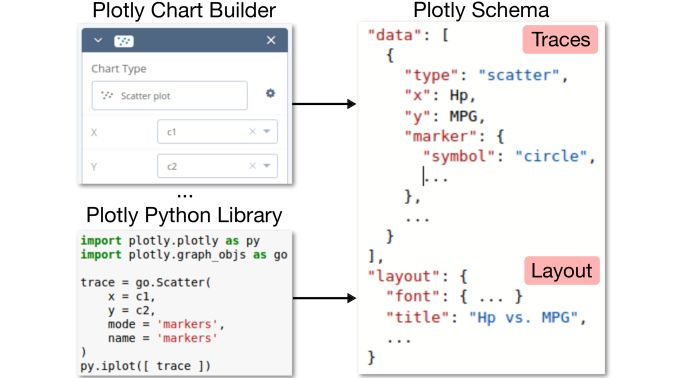676x378 pixels.
Task: Select the Layout label badge
Action: [562, 271]
